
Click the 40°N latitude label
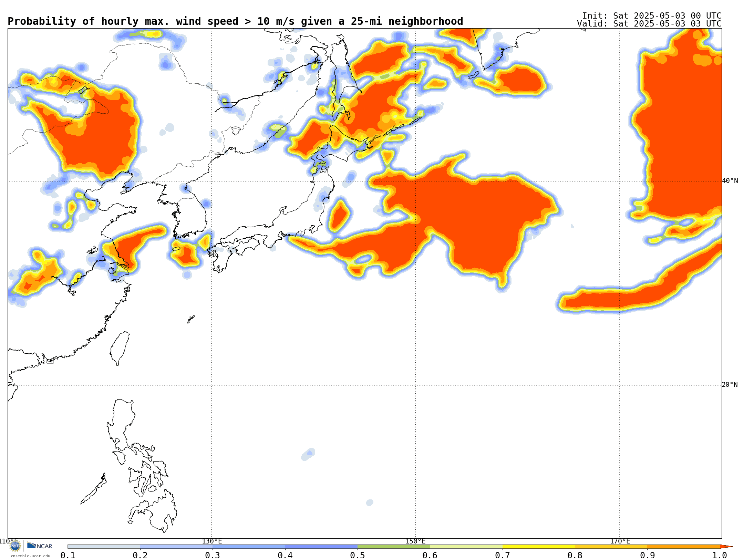730,181
